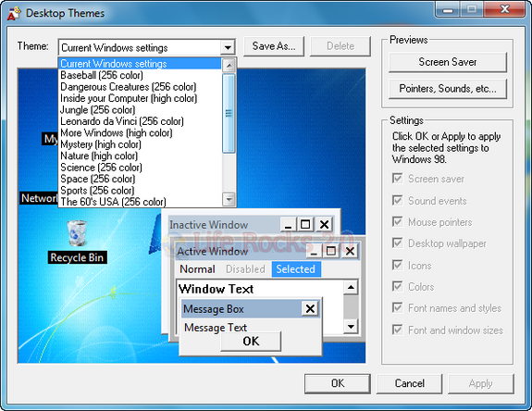Choose Mystery (high color) theme

140,144
